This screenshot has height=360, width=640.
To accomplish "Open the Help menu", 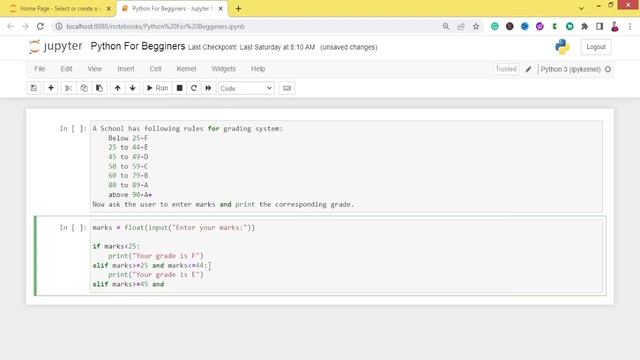I will [x=258, y=69].
